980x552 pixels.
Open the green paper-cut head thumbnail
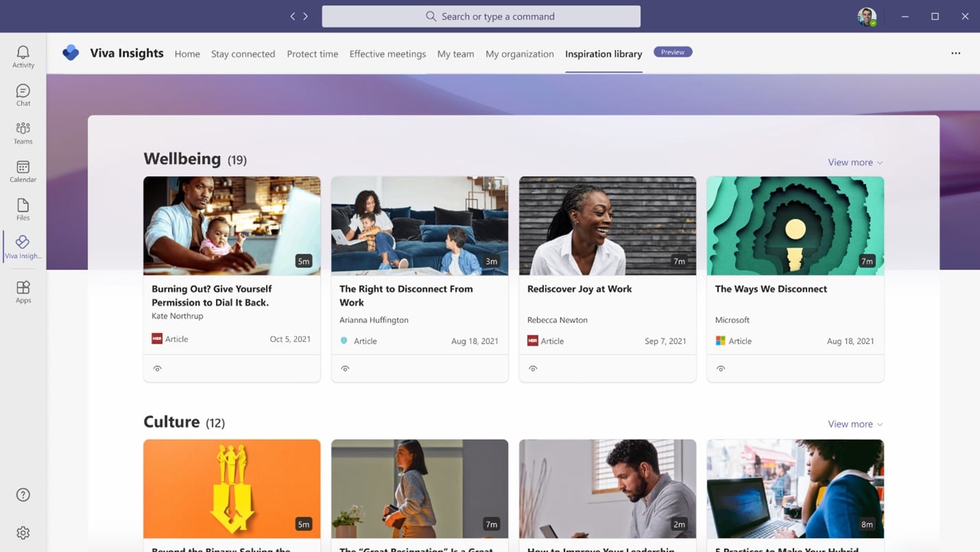pyautogui.click(x=795, y=226)
